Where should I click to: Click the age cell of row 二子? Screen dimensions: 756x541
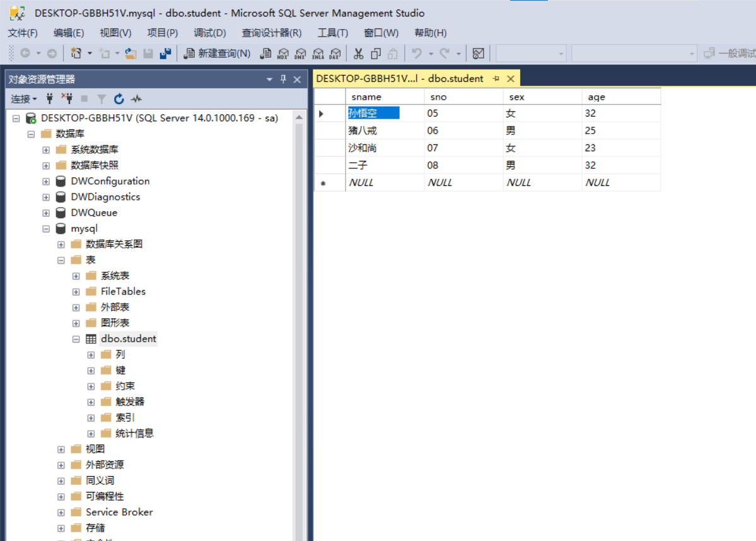tap(621, 165)
